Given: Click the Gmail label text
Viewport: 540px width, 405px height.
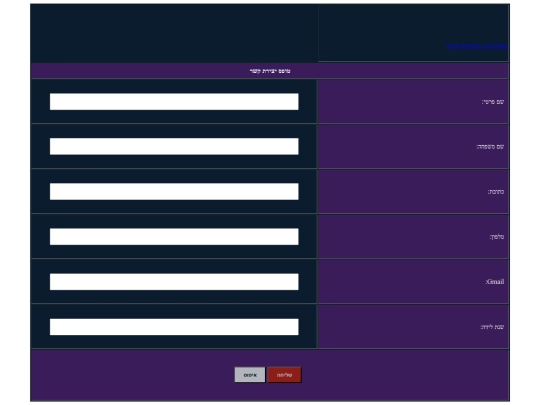Looking at the screenshot, I should pos(495,282).
